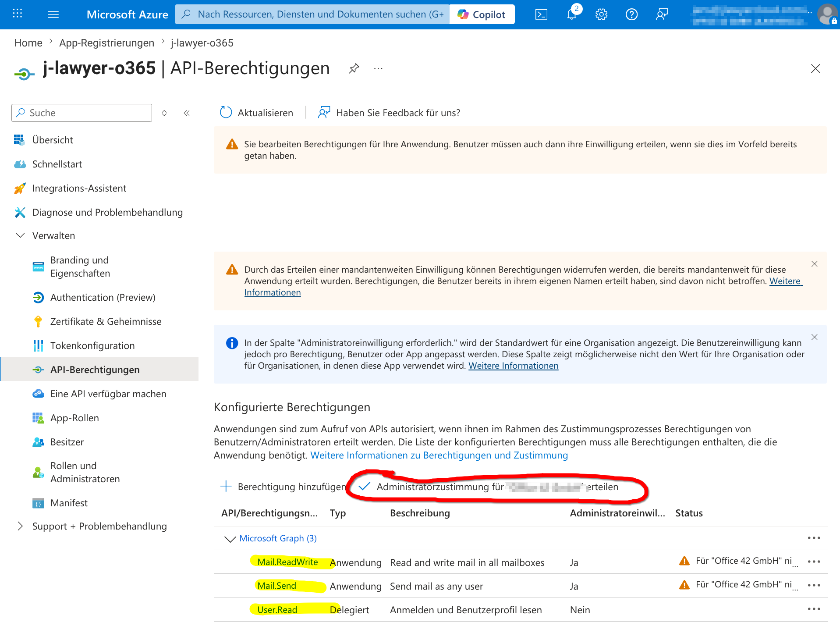Open User.Read permission

tap(277, 610)
